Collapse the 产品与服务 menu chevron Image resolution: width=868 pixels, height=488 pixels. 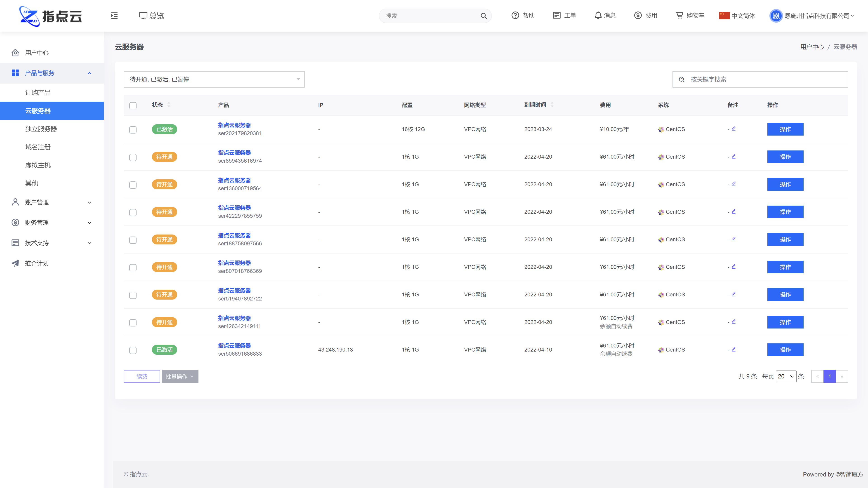pyautogui.click(x=89, y=73)
